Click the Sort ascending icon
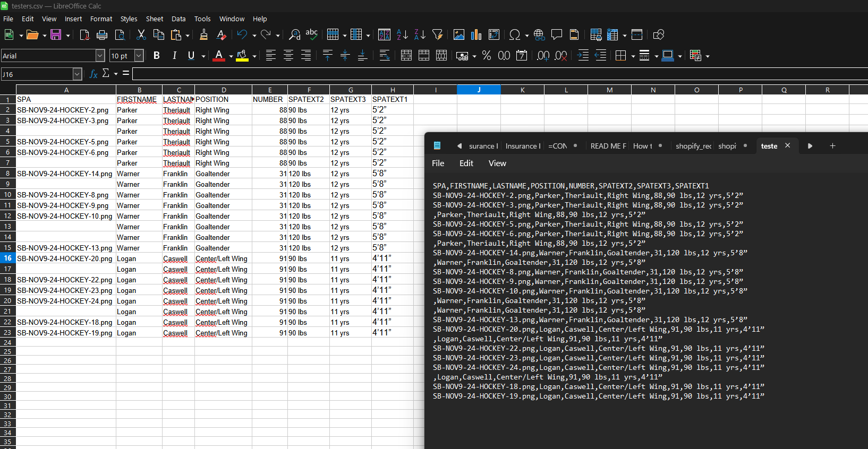The image size is (868, 449). pyautogui.click(x=402, y=35)
